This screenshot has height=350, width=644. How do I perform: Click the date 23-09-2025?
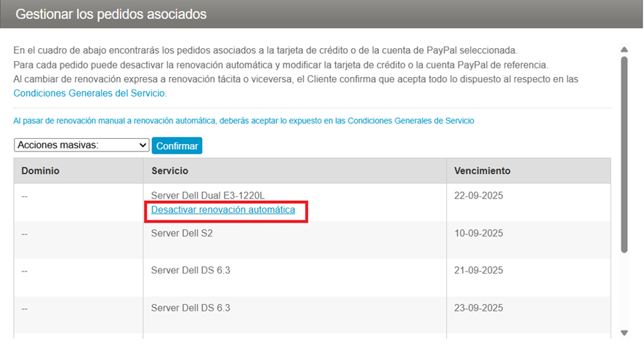pyautogui.click(x=478, y=308)
